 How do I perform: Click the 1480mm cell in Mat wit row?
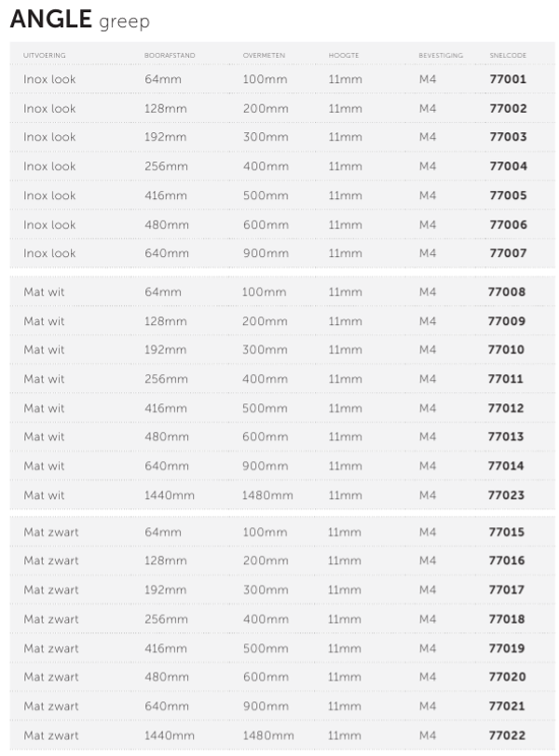pyautogui.click(x=267, y=494)
